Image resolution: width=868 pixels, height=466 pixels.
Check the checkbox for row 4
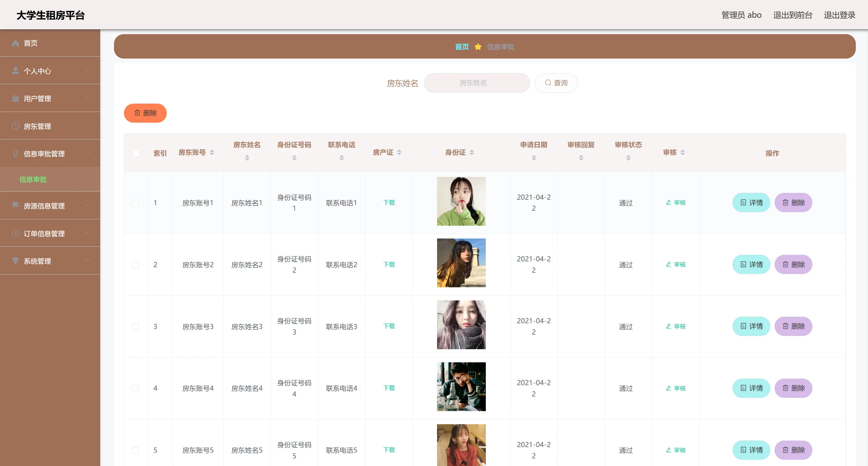tap(135, 389)
